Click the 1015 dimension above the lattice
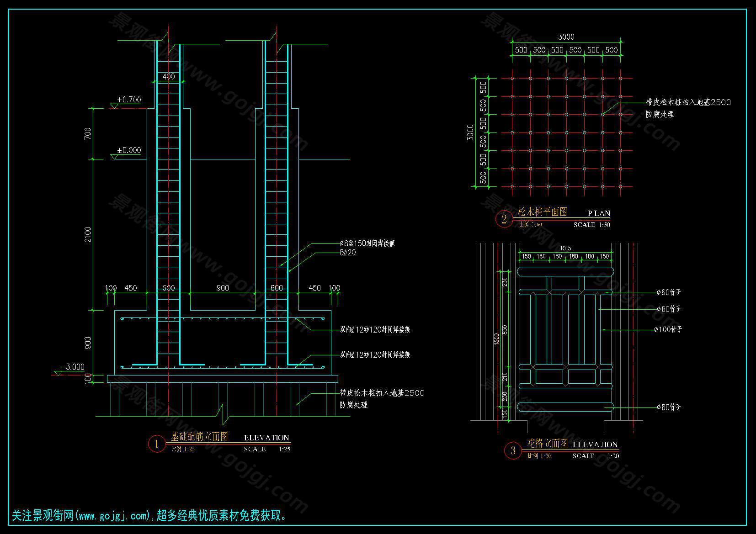Screen dimensions: 756x534 [565, 248]
